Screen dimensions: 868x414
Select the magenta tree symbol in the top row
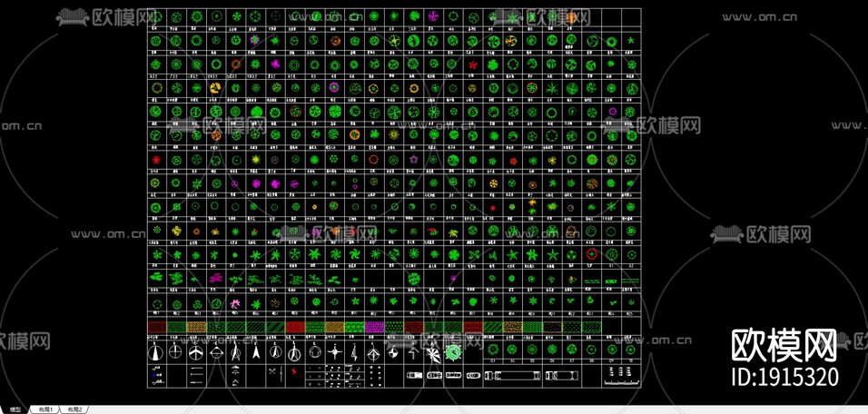(433, 17)
